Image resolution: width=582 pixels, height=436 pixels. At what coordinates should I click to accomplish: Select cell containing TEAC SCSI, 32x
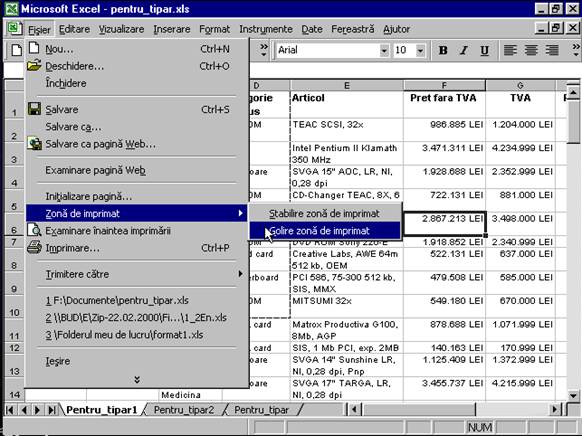346,130
